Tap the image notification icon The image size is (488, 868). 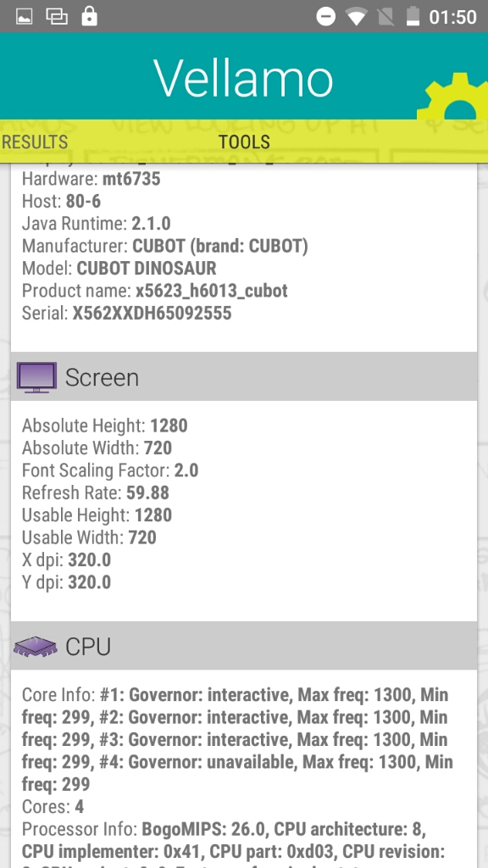point(24,17)
